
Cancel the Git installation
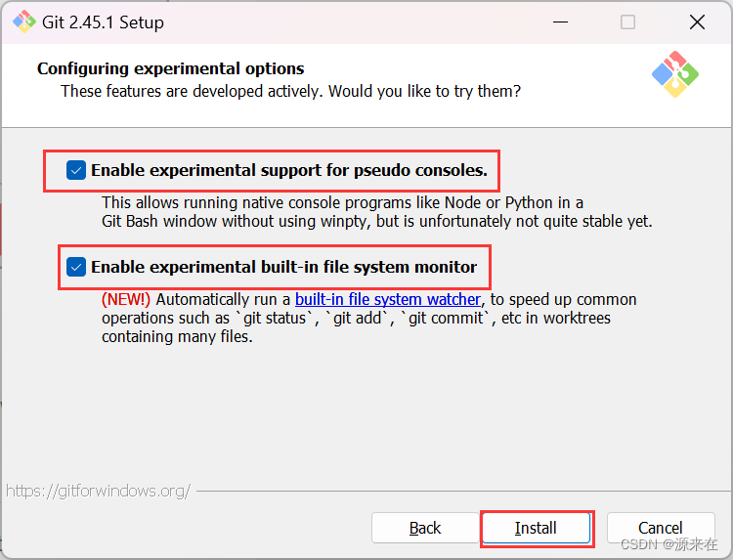660,528
